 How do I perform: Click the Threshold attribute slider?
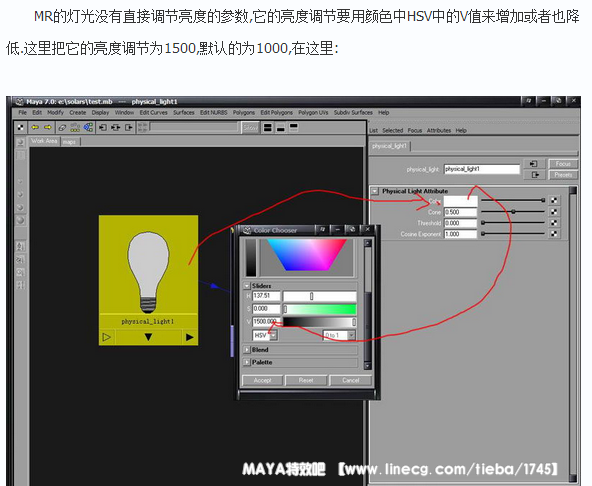coord(513,223)
